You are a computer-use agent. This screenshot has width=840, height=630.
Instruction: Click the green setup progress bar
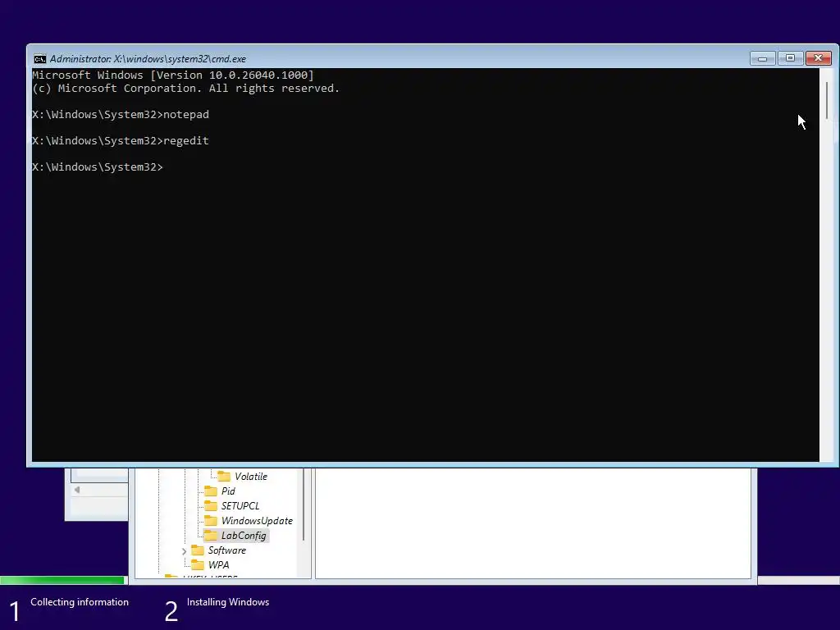tap(62, 580)
